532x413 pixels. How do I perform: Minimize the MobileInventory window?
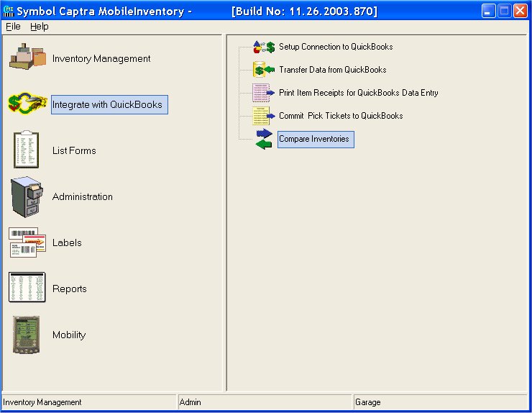coord(488,11)
